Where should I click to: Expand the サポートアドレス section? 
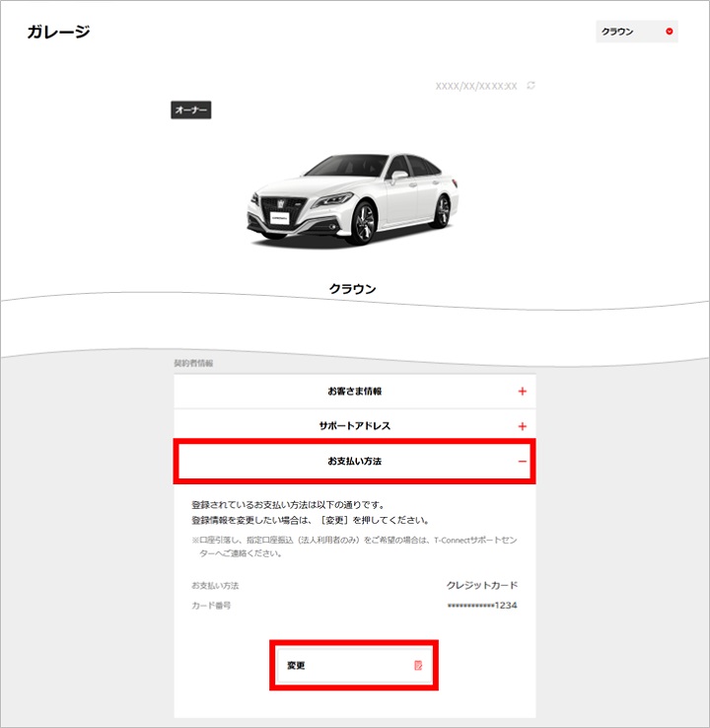point(355,426)
